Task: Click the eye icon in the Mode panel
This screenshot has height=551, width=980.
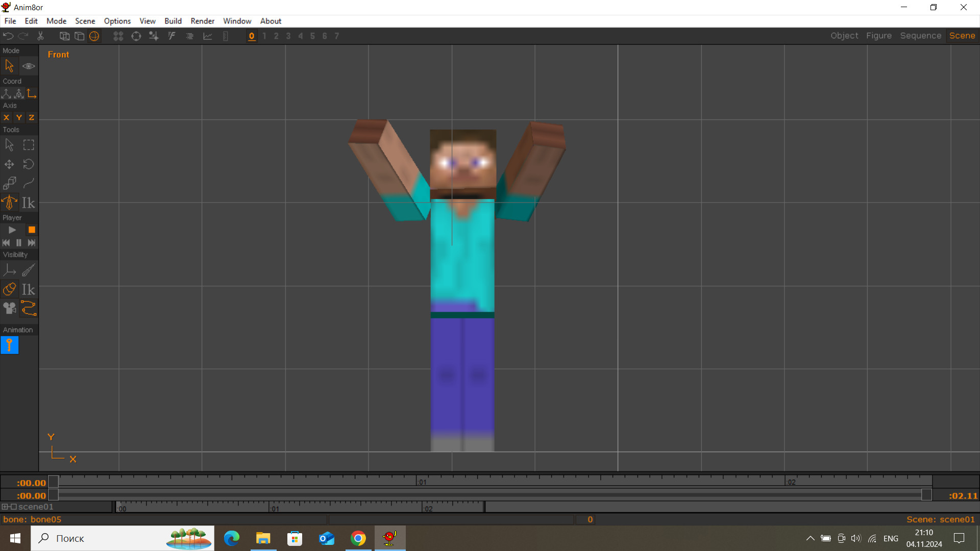Action: (x=29, y=66)
